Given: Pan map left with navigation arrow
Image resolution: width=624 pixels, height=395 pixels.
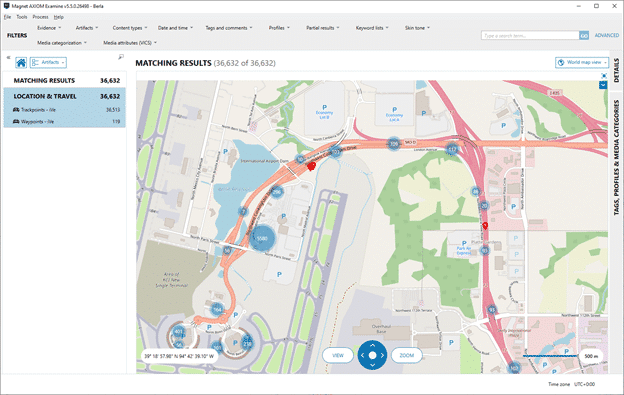Looking at the screenshot, I should [362, 355].
